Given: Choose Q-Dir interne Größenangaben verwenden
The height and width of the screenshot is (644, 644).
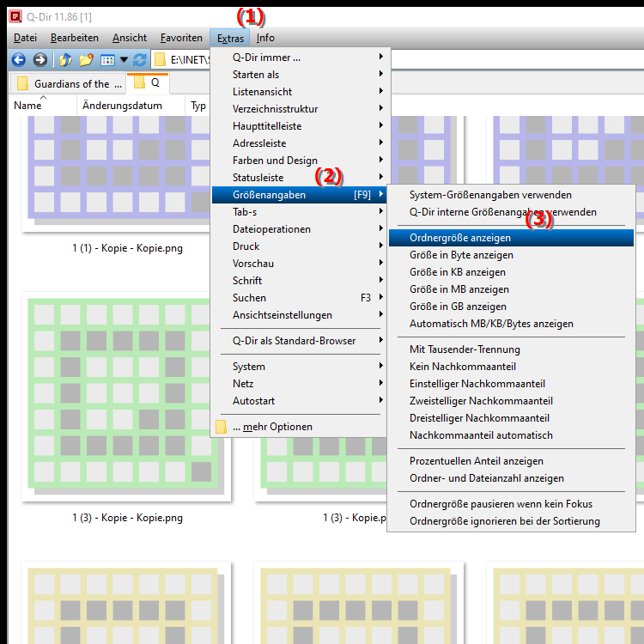Looking at the screenshot, I should coord(511,212).
